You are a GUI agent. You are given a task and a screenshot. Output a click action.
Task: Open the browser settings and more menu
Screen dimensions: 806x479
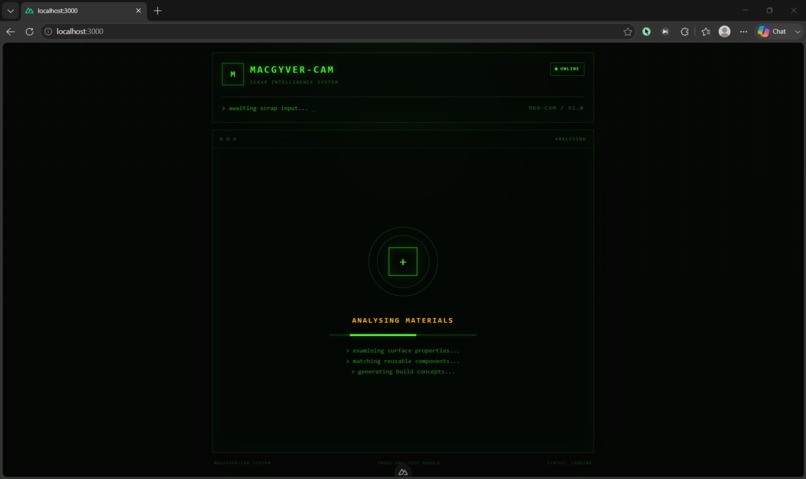[743, 31]
